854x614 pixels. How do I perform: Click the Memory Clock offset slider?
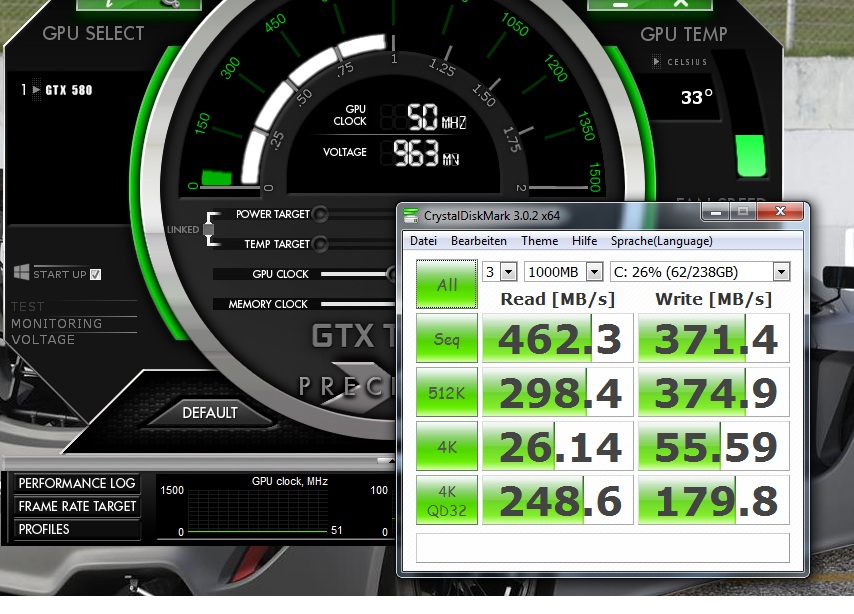coord(358,304)
